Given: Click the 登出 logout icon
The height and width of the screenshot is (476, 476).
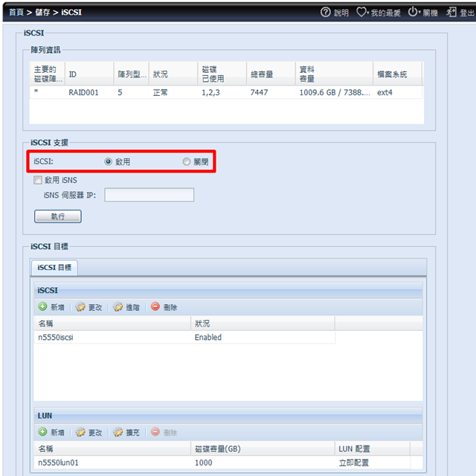Looking at the screenshot, I should pyautogui.click(x=451, y=12).
